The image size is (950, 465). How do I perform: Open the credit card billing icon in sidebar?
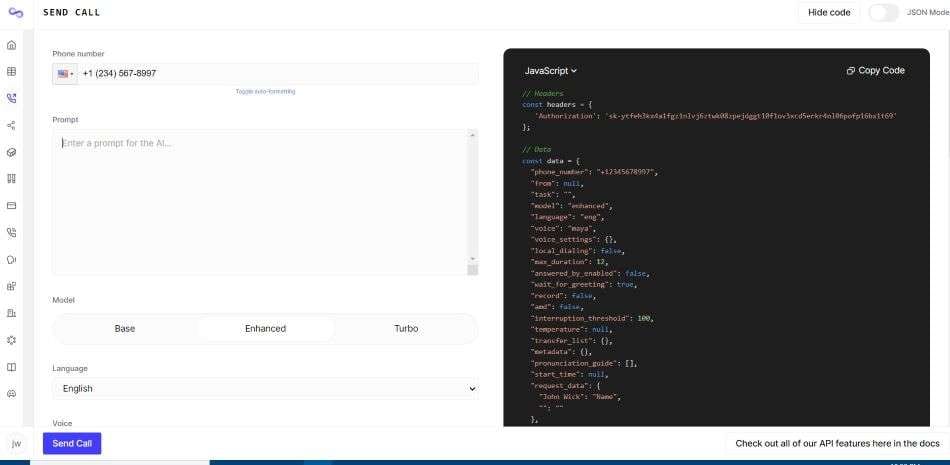point(11,206)
